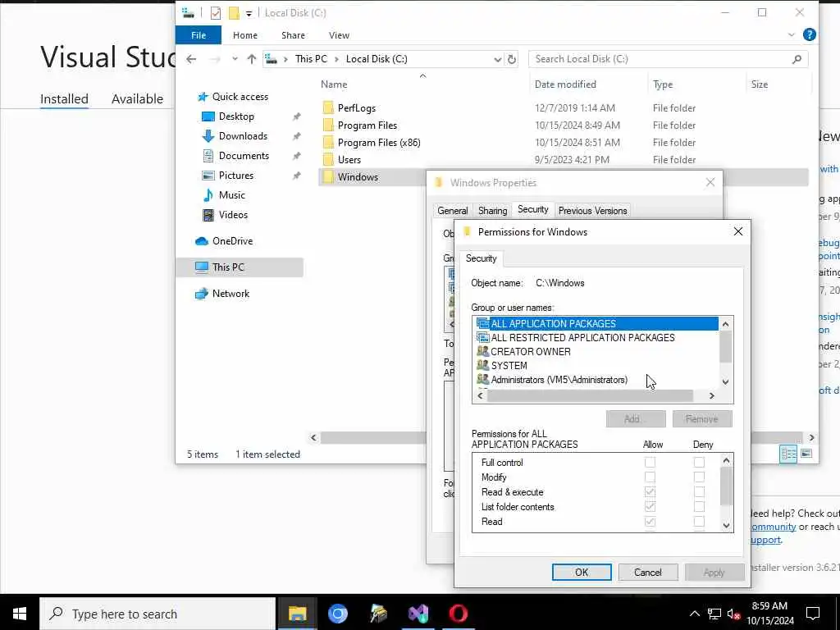This screenshot has width=840, height=630.
Task: Toggle Deny checkbox for Modify
Action: 699,477
